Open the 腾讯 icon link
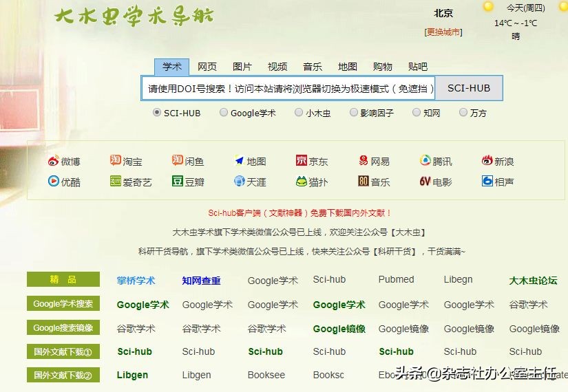Image resolution: width=568 pixels, height=392 pixels. coord(425,160)
